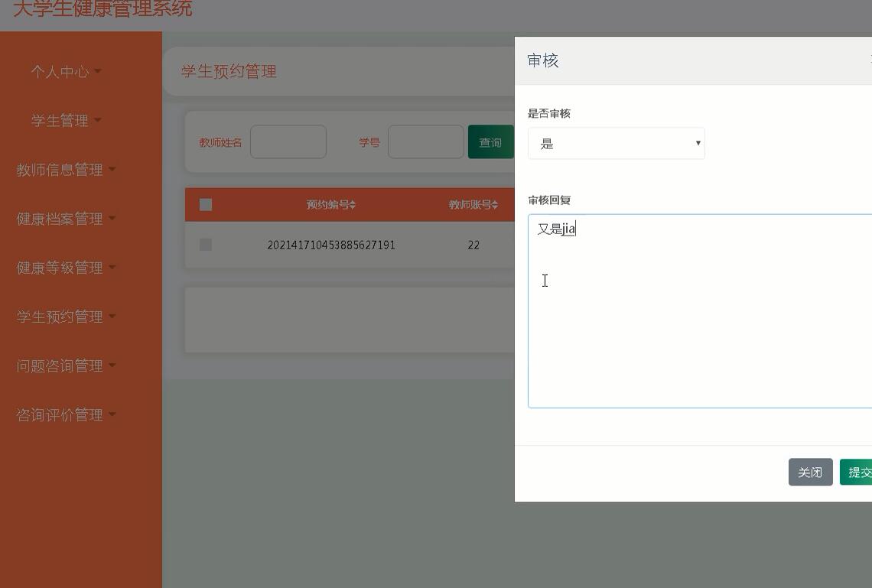
Task: Click the 学号 search input field
Action: pyautogui.click(x=425, y=141)
